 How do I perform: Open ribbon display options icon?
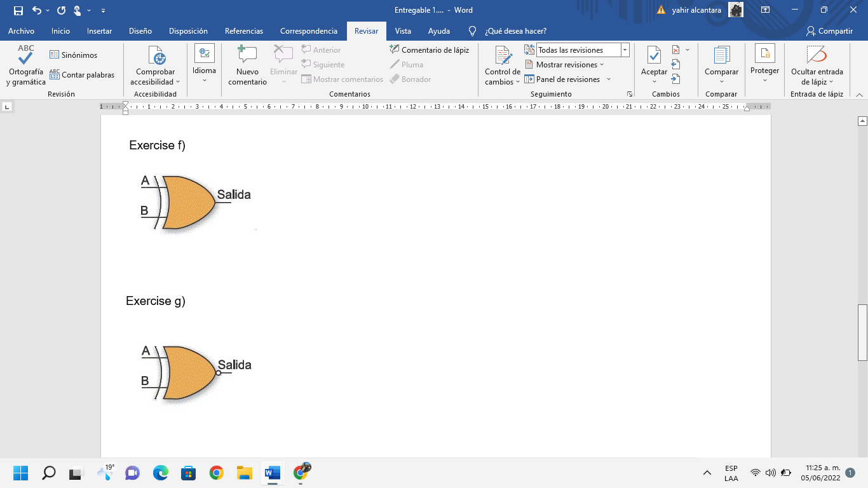[766, 10]
